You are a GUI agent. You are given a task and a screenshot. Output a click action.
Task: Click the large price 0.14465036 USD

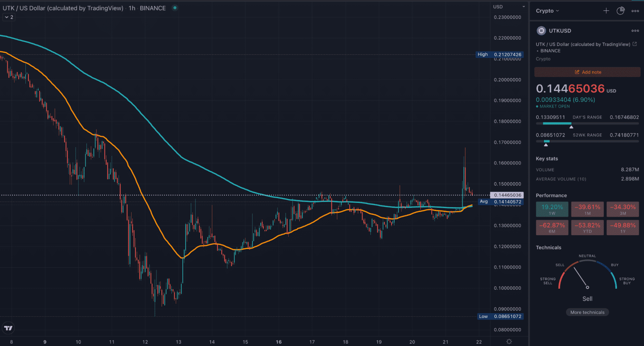[576, 89]
